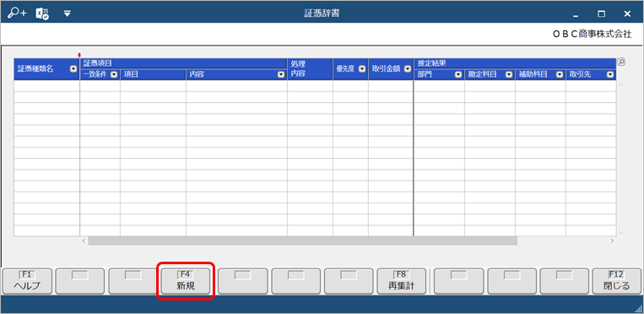Close the 証憑辞書 window

pyautogui.click(x=627, y=14)
